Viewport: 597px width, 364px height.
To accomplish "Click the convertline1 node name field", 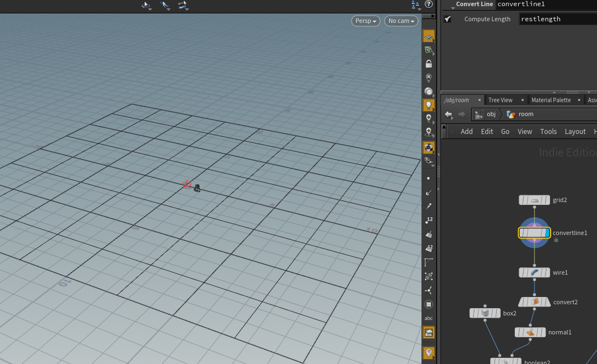I will (x=547, y=4).
